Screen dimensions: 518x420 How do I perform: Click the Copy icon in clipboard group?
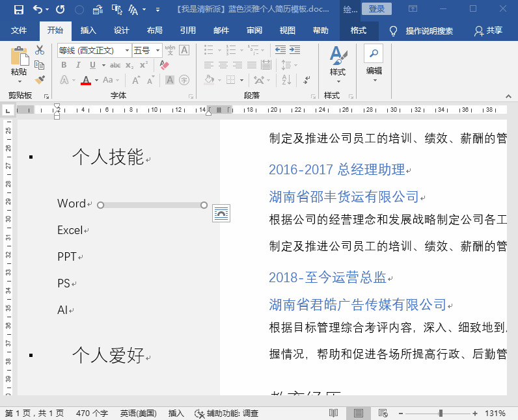click(39, 65)
